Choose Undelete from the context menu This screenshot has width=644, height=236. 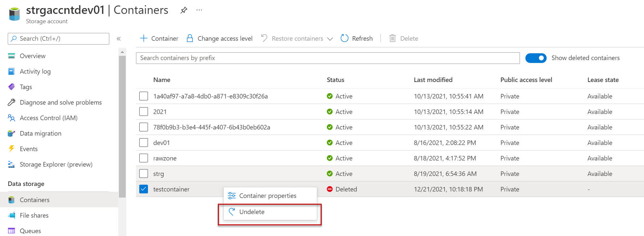coord(252,212)
